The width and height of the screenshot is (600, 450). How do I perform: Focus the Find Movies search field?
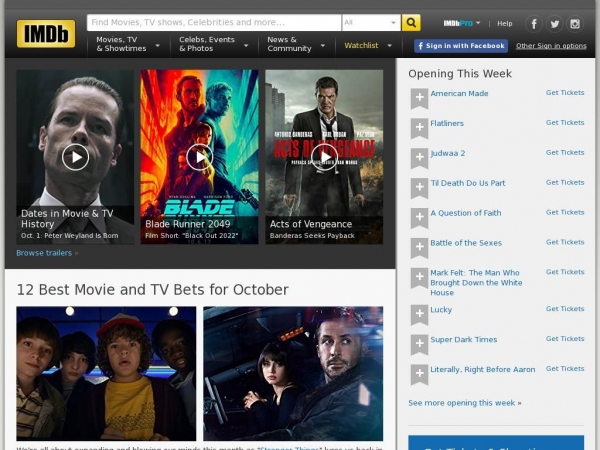pyautogui.click(x=214, y=23)
